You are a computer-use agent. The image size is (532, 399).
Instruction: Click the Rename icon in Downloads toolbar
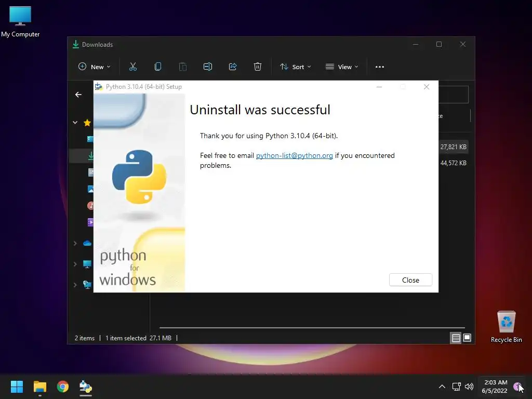pyautogui.click(x=208, y=67)
